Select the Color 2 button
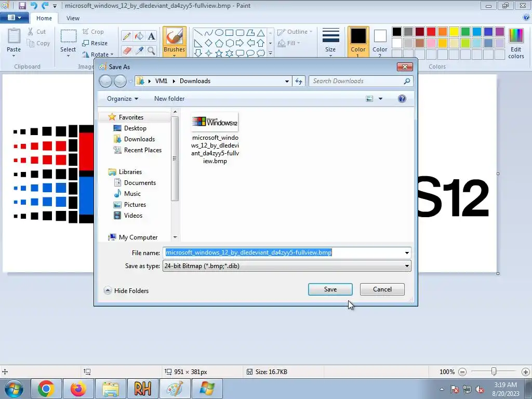The width and height of the screenshot is (532, 399). [380, 42]
